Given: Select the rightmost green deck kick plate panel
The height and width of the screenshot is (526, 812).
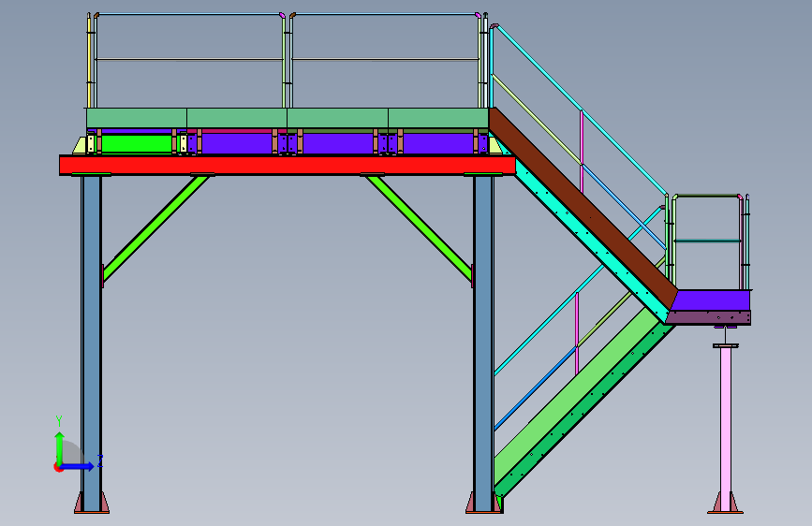Looking at the screenshot, I should coord(438,118).
